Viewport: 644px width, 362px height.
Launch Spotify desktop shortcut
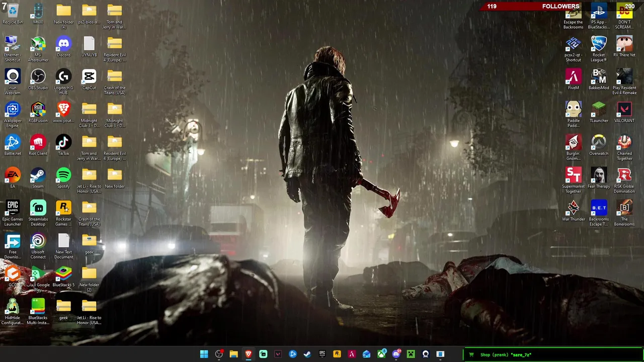[63, 178]
